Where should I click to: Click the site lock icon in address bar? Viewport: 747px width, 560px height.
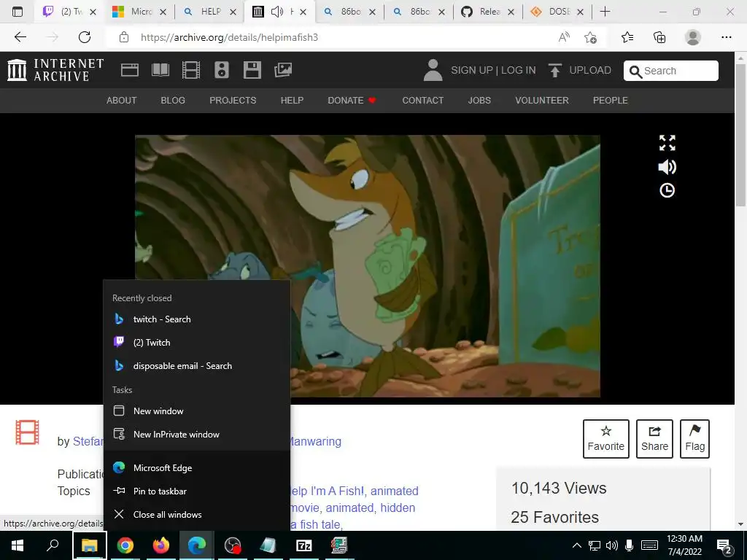coord(124,37)
